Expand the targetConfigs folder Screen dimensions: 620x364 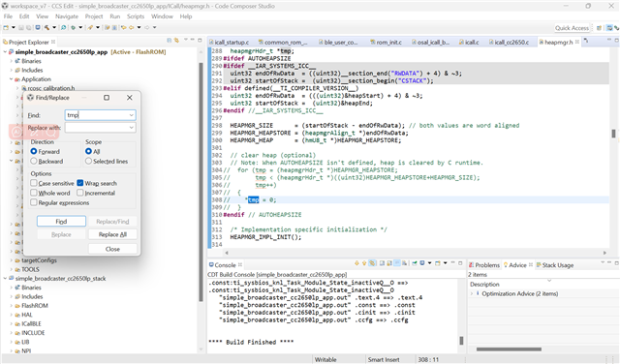click(11, 260)
